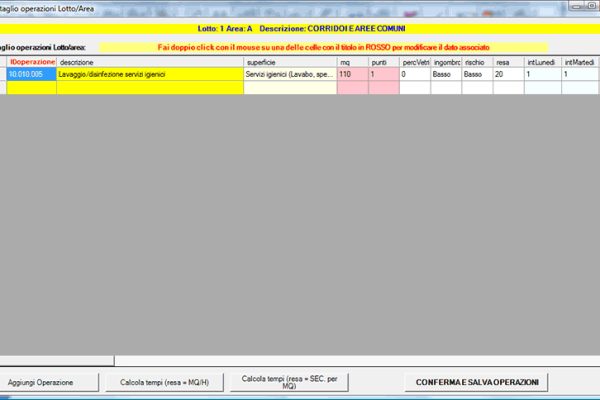The height and width of the screenshot is (400, 600).
Task: Select the intLunedi cell in first row
Action: [541, 75]
